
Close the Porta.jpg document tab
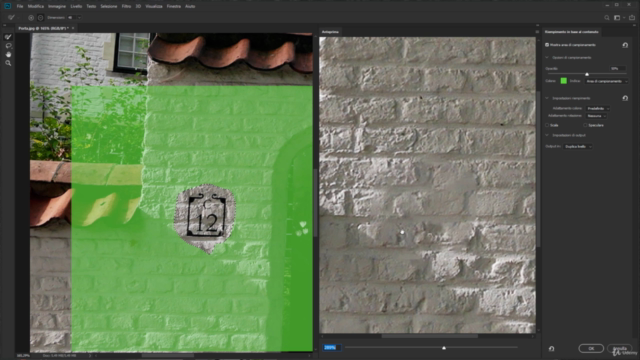[x=73, y=28]
